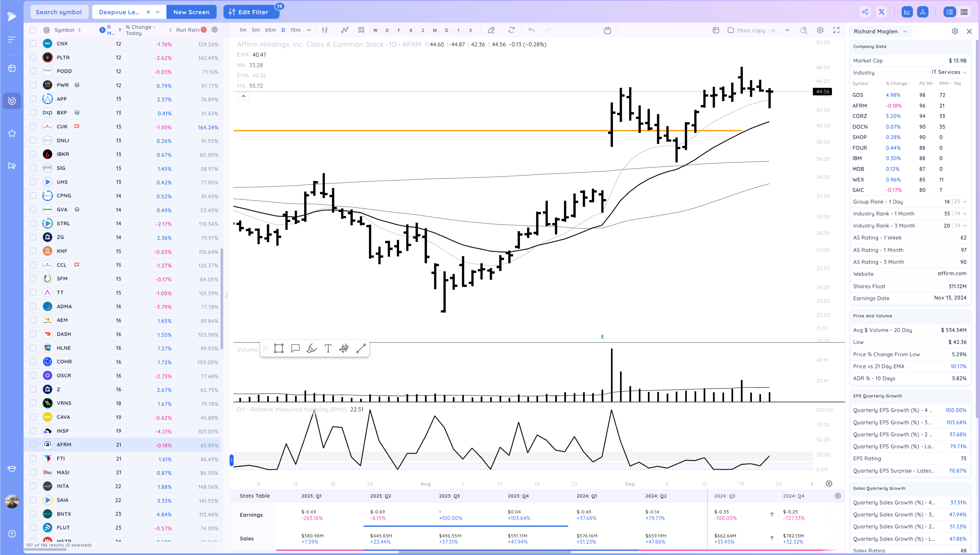Image resolution: width=980 pixels, height=555 pixels.
Task: Check the checkbox next to AFRM row
Action: pos(33,444)
